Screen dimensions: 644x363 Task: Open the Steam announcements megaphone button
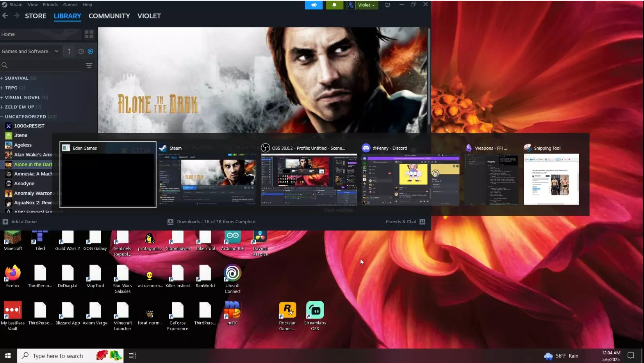314,5
